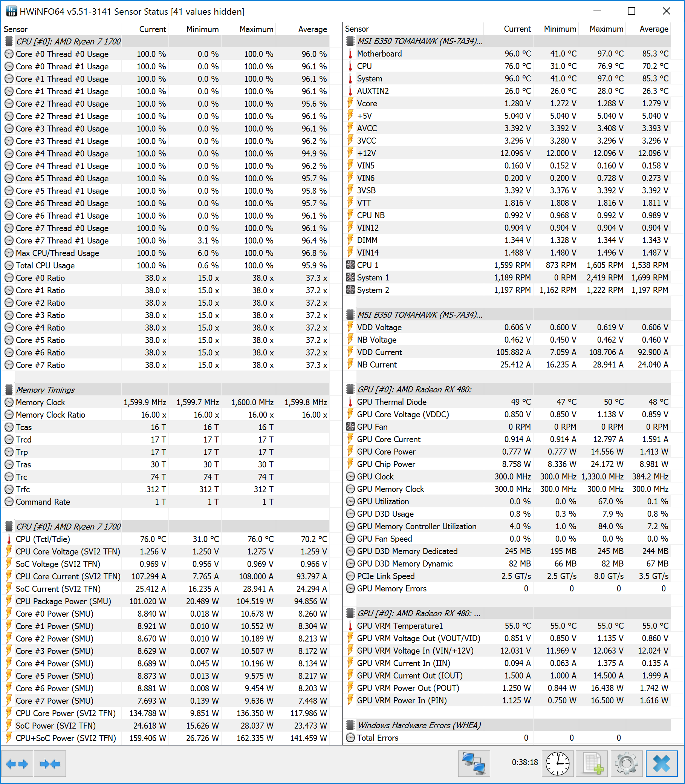
Task: Select the GPU Memory Controller Utilization row
Action: pos(508,526)
